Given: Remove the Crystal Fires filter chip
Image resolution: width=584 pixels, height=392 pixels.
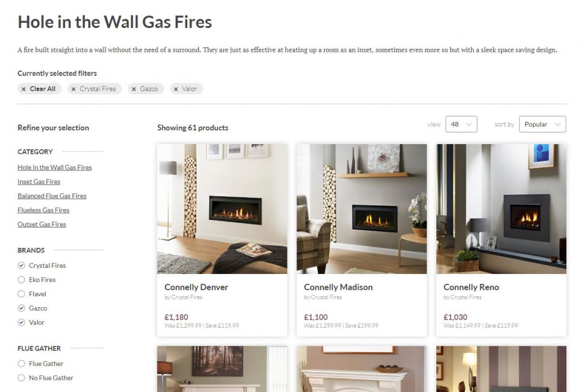Looking at the screenshot, I should tap(95, 89).
